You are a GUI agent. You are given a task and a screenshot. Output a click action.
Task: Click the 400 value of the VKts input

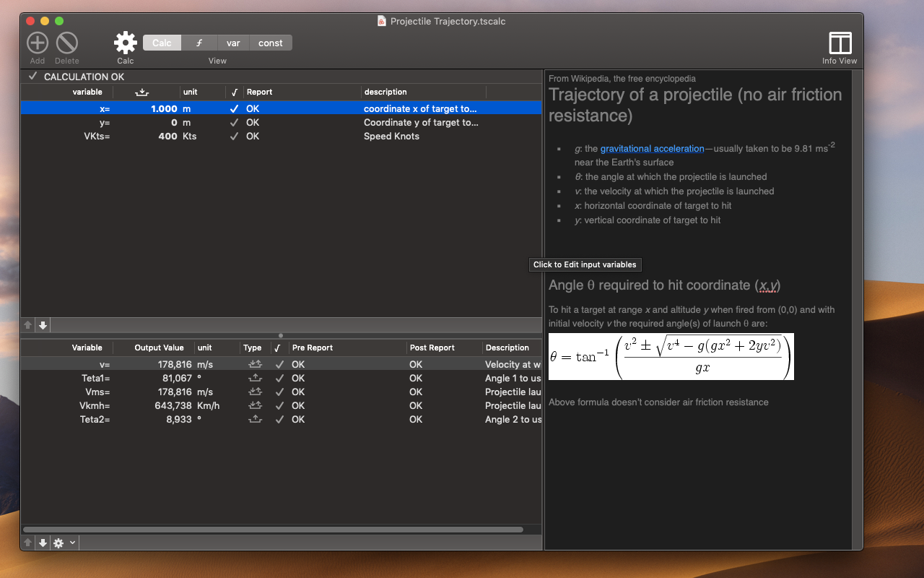click(167, 137)
